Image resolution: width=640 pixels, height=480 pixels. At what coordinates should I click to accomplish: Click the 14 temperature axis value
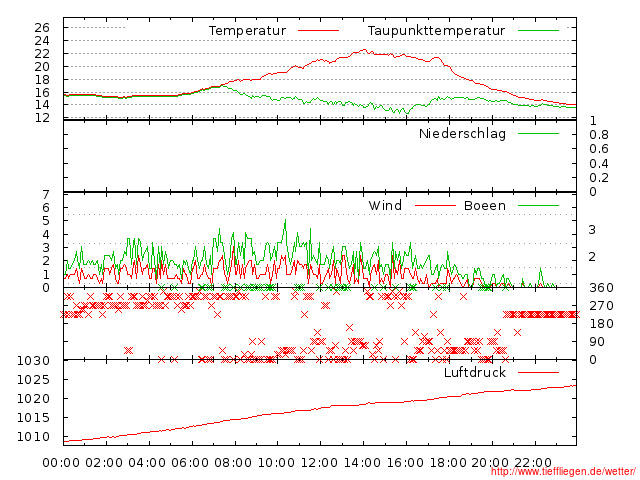(42, 105)
